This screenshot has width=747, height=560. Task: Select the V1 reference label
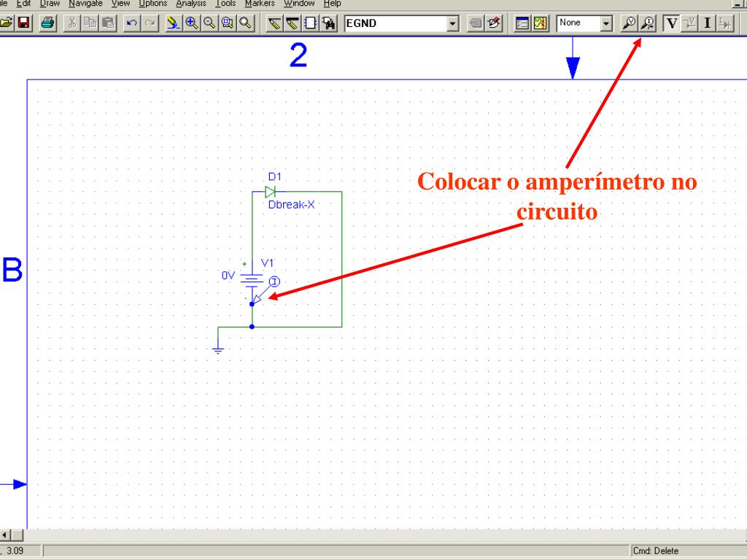tap(267, 263)
